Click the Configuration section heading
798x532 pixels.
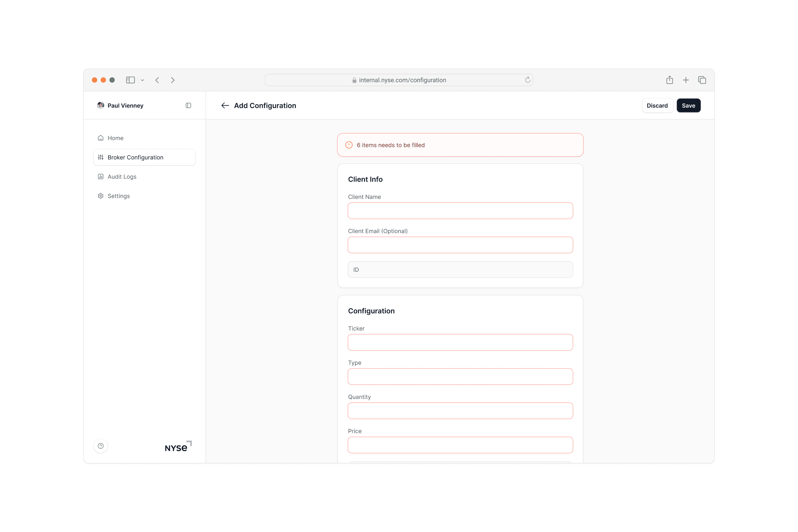371,311
